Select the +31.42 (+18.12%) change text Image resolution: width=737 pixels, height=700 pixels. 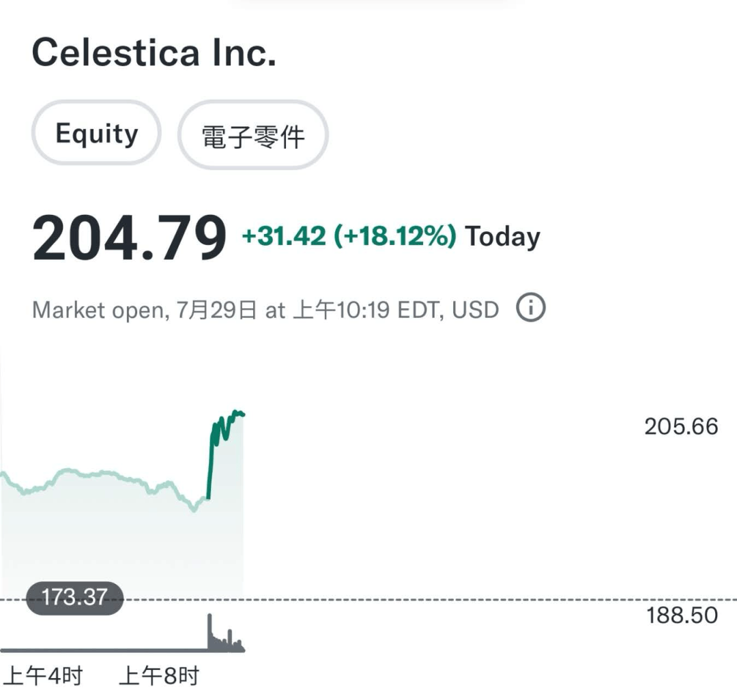pos(349,236)
